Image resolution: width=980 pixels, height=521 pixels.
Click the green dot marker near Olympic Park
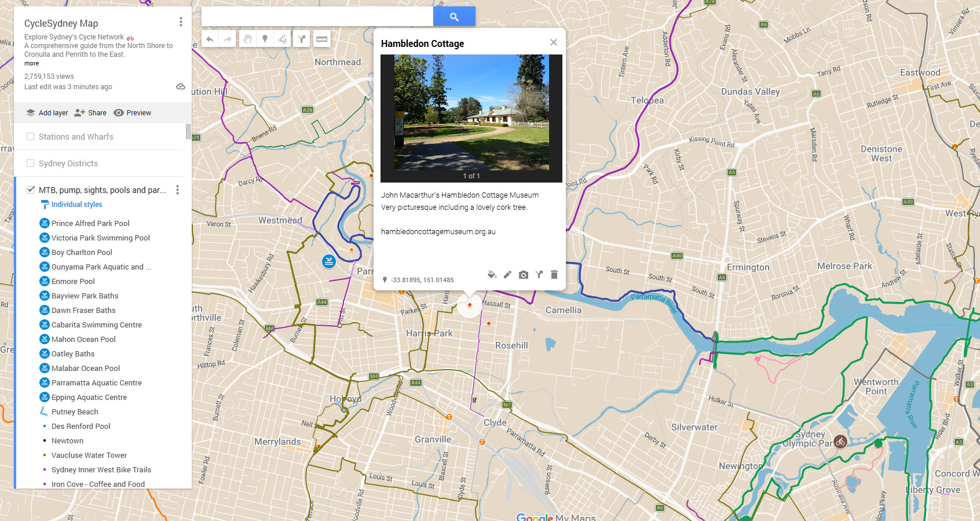(x=879, y=444)
